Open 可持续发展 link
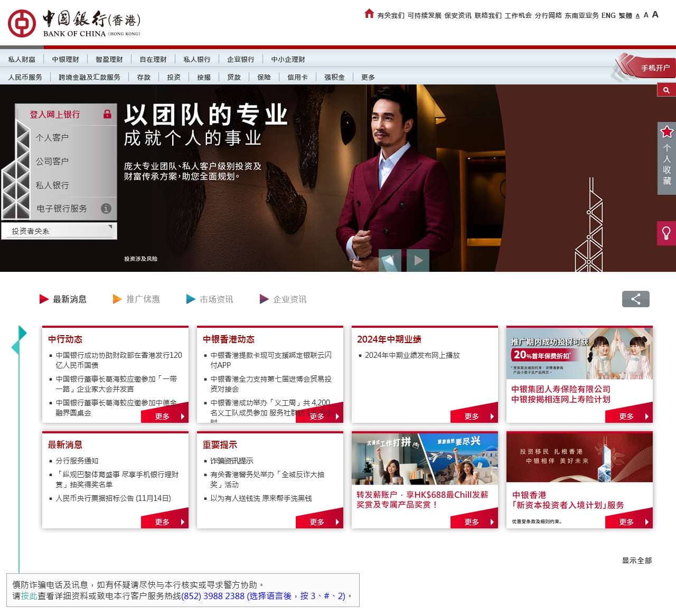The image size is (676, 616). coord(424,15)
